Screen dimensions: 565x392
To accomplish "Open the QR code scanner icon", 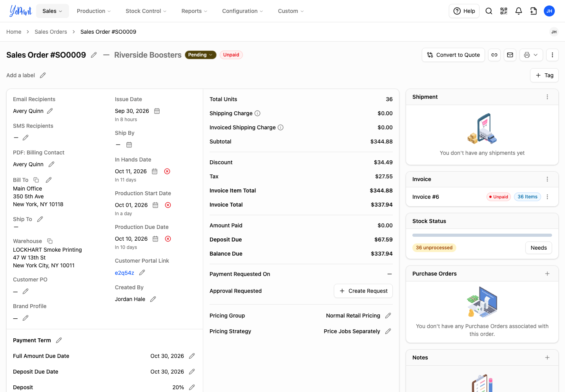I will pos(504,11).
